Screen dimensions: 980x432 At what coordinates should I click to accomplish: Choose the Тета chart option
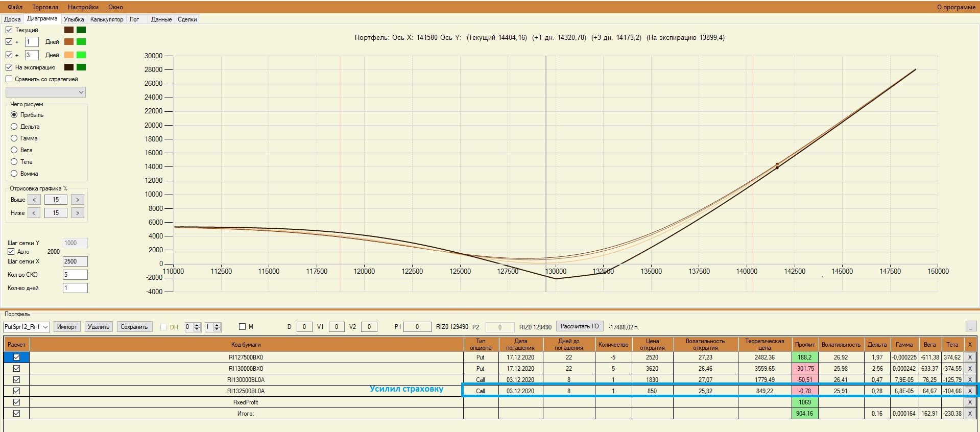click(x=14, y=162)
